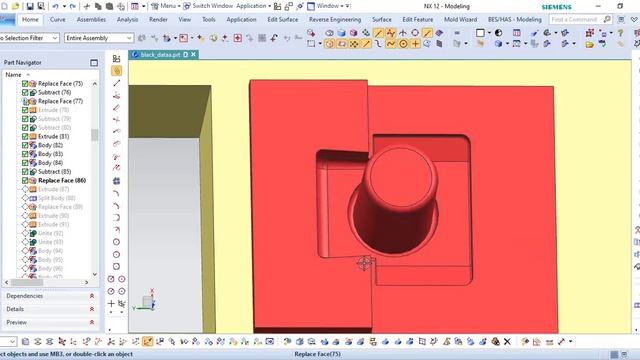Screen dimensions: 640x360
Task: Toggle the Body (82) feature checkbox
Action: click(25, 145)
